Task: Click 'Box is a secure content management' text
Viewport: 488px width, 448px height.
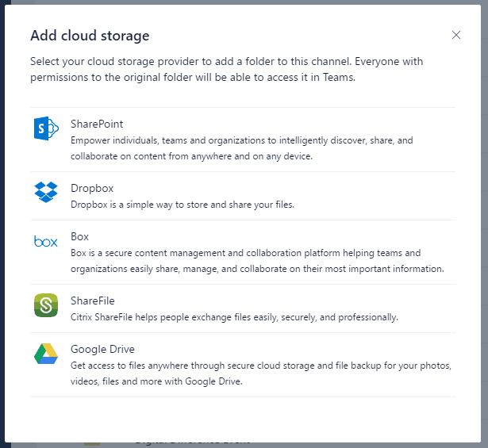Action: coord(257,261)
